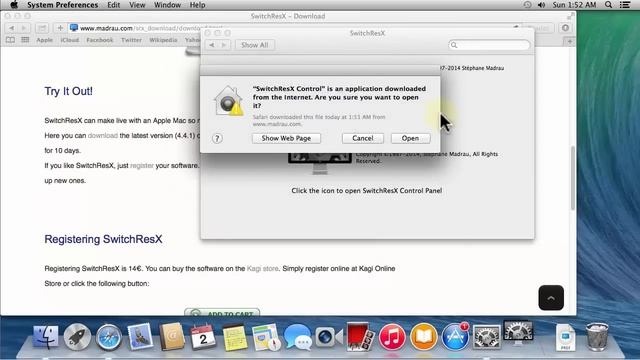Click forward arrow in SwitchResX preference window
Screen dimensions: 640x360
click(224, 45)
